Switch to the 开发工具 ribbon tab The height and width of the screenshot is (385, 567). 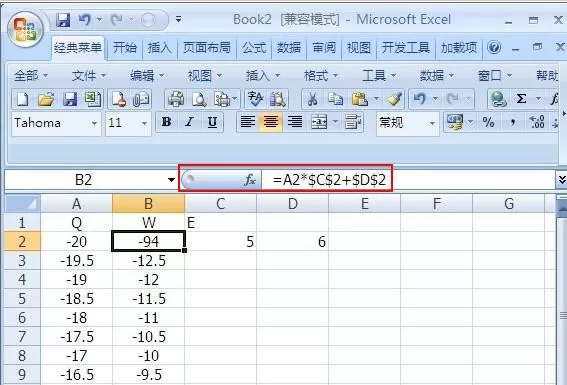tap(406, 48)
